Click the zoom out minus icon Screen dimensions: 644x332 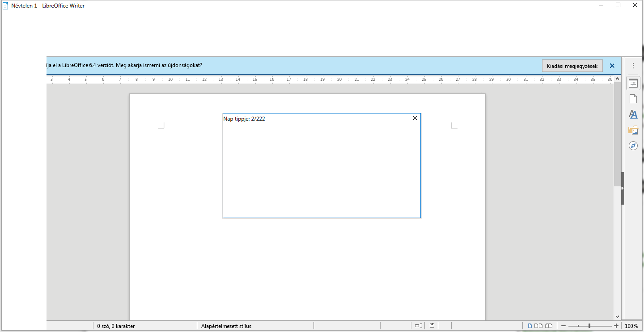[563, 326]
